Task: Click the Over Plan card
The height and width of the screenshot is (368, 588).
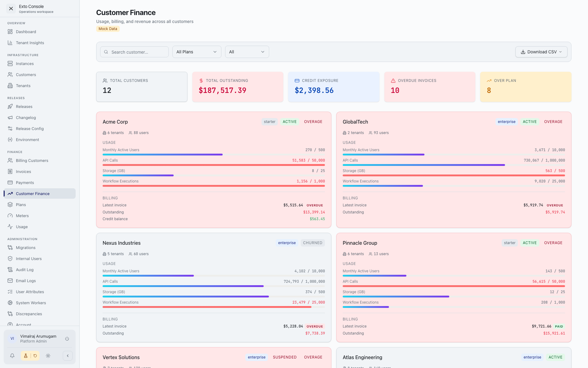Action: 526,87
